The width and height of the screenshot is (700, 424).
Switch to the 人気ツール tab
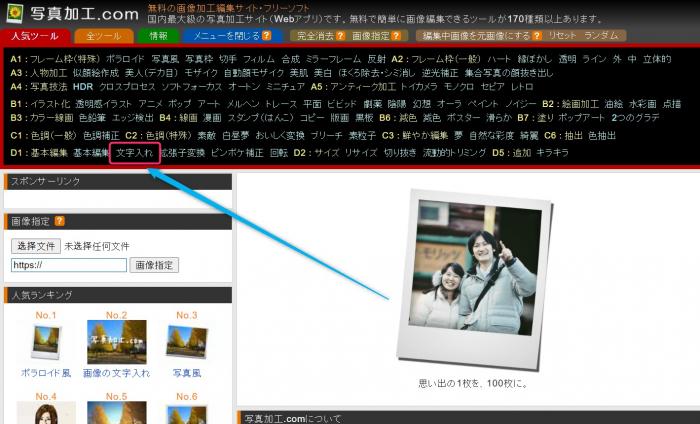click(x=35, y=36)
